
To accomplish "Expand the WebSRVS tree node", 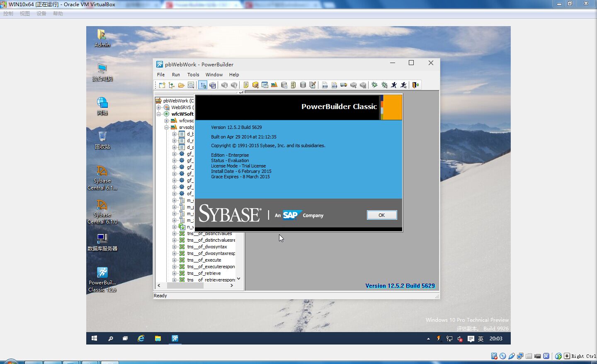I will (159, 107).
